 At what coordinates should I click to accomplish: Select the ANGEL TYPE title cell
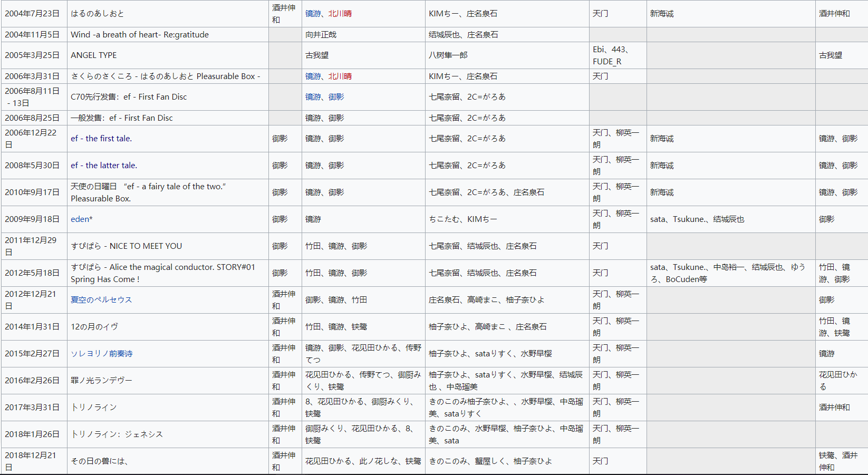tap(94, 55)
